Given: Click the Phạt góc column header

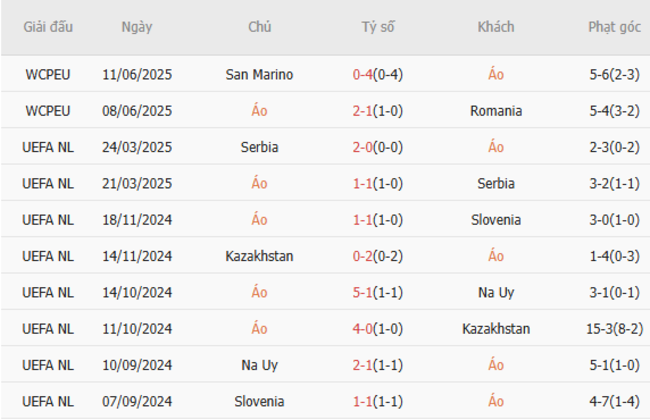Looking at the screenshot, I should click(614, 27).
